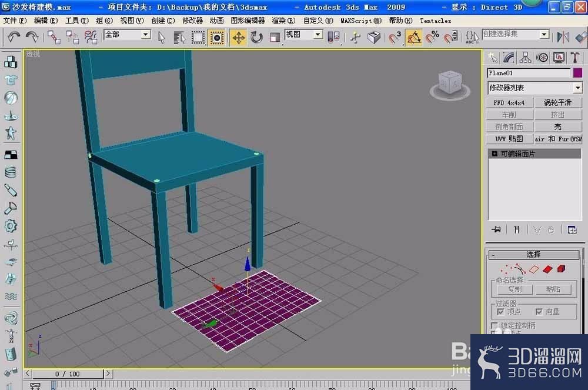Open the Hierarchy command panel tab
This screenshot has width=588, height=390.
coord(525,58)
